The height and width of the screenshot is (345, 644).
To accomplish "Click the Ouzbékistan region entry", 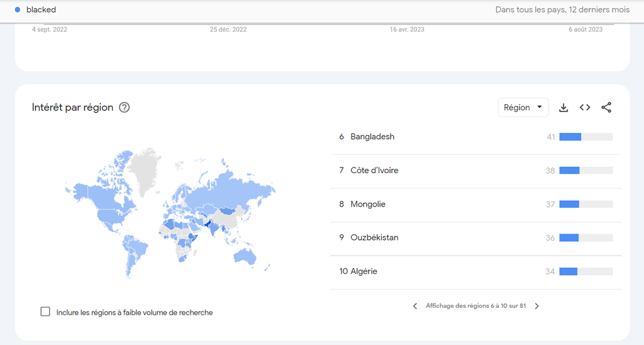I will (x=374, y=237).
